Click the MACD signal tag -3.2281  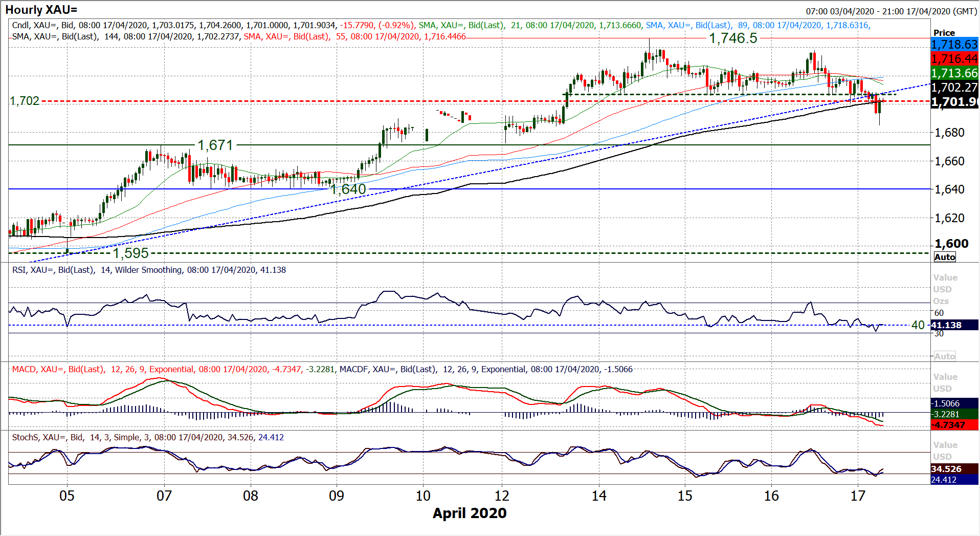coord(954,414)
